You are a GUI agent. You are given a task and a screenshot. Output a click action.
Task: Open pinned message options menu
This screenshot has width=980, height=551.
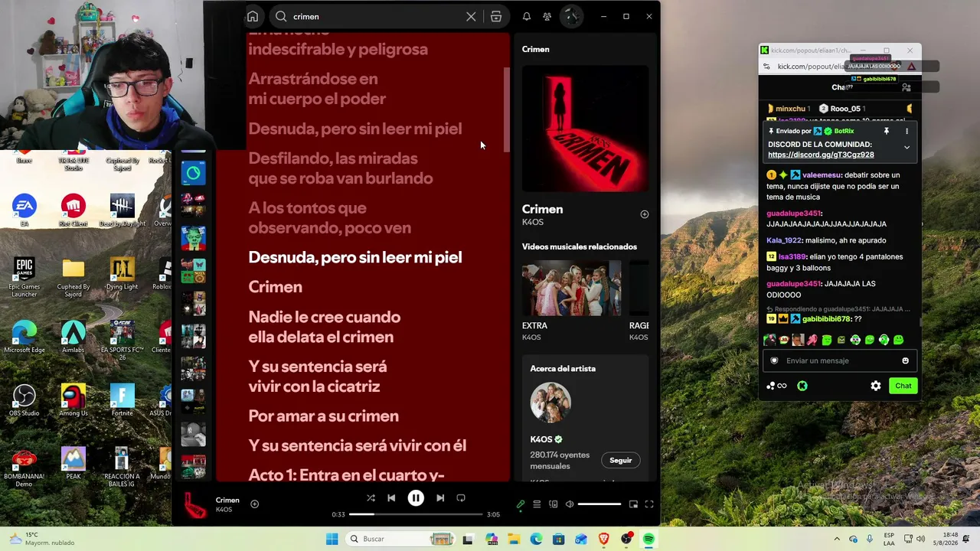coord(906,132)
